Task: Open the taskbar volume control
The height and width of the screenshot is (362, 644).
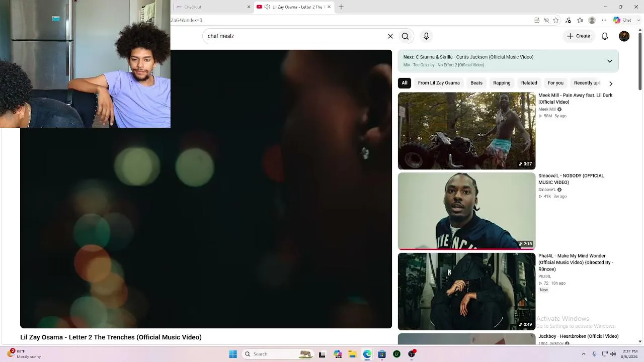Action: [x=613, y=354]
